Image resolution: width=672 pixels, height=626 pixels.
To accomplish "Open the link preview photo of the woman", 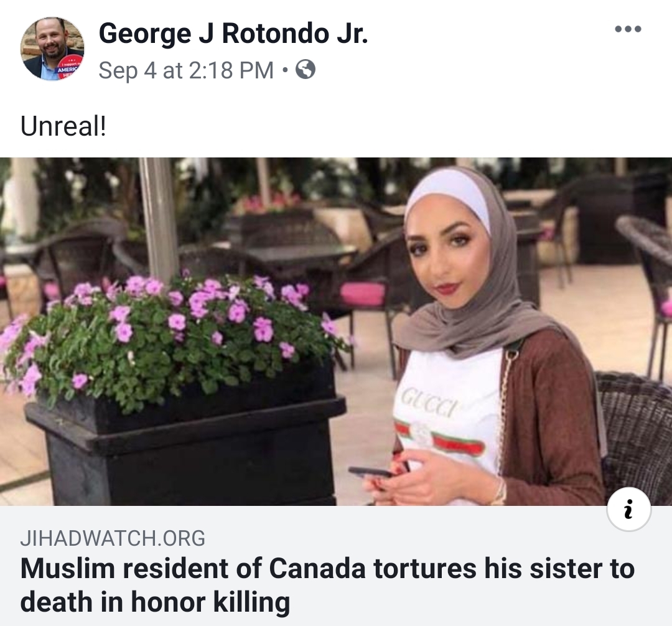I will (336, 332).
